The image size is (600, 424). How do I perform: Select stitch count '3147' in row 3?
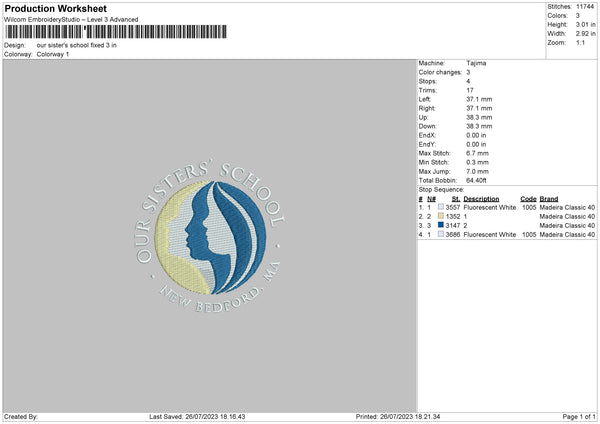coord(453,225)
